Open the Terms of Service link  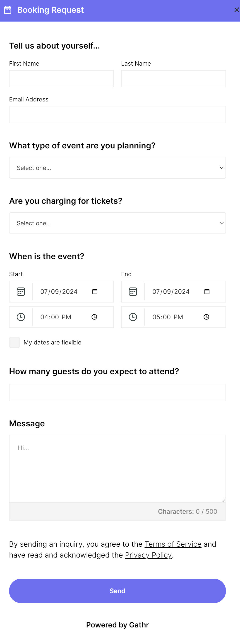[173, 544]
